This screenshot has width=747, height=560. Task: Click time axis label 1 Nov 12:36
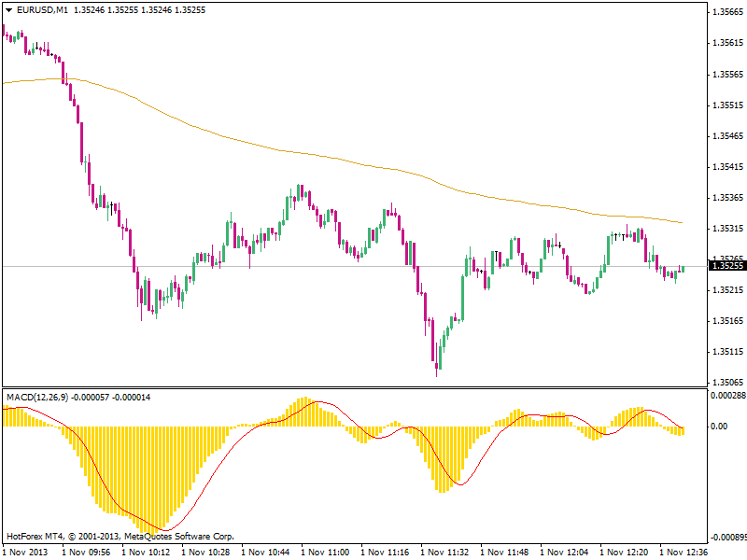pyautogui.click(x=684, y=553)
